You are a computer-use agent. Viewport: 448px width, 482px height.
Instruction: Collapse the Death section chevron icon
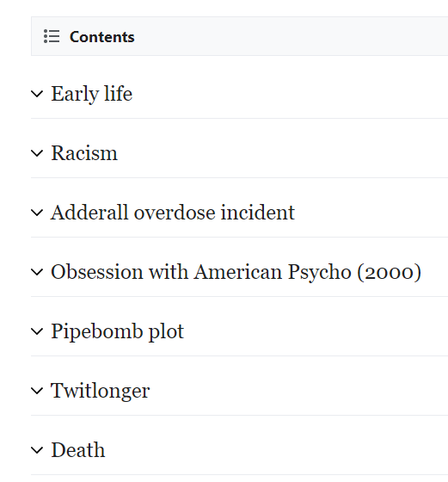[37, 450]
